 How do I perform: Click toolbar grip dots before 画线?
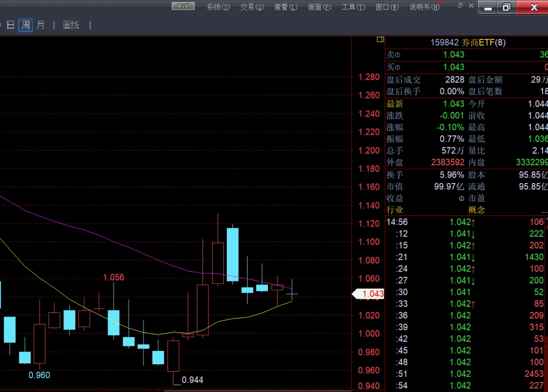click(54, 25)
